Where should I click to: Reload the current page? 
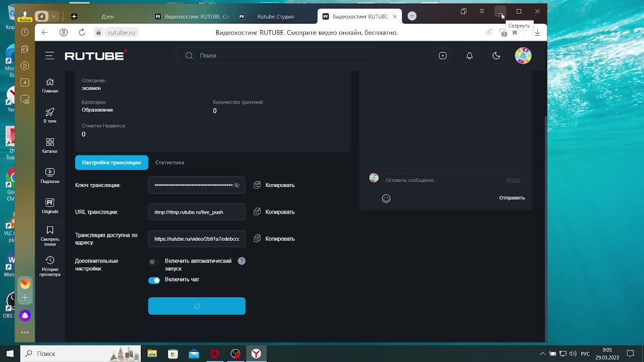[x=82, y=32]
